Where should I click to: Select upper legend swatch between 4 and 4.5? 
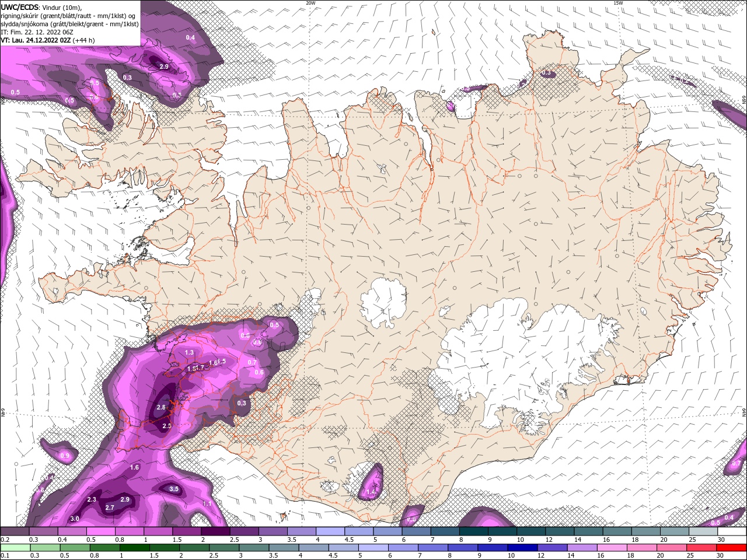329,531
